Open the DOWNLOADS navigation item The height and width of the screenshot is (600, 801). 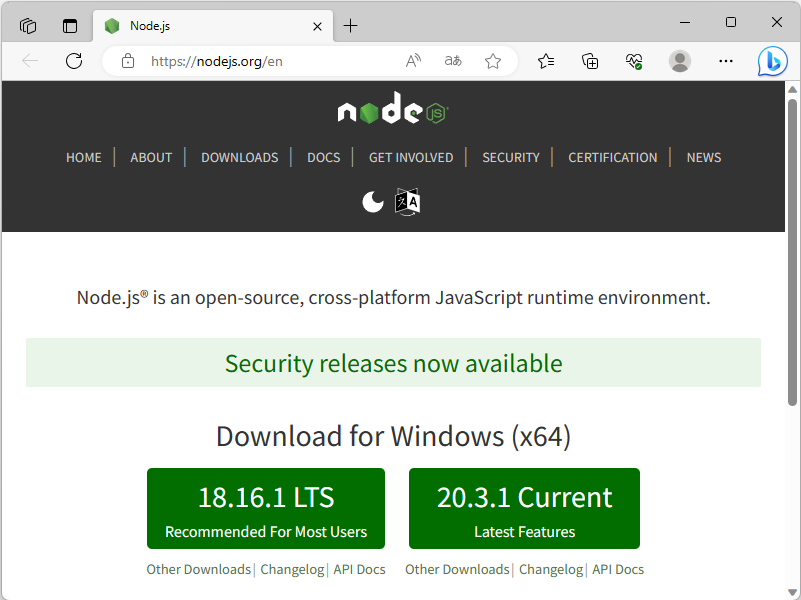239,157
